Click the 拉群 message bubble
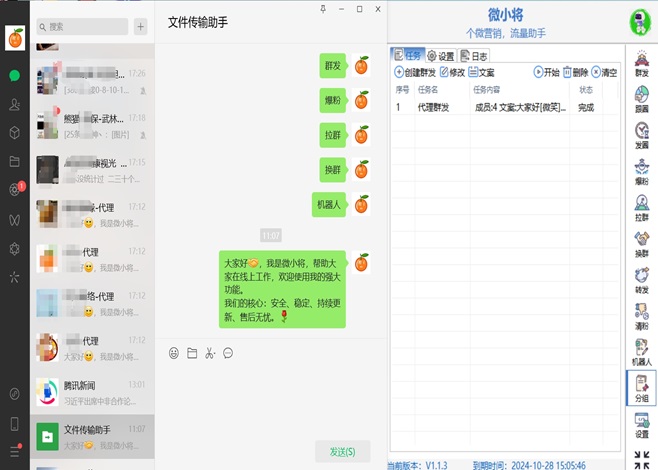 [x=333, y=135]
